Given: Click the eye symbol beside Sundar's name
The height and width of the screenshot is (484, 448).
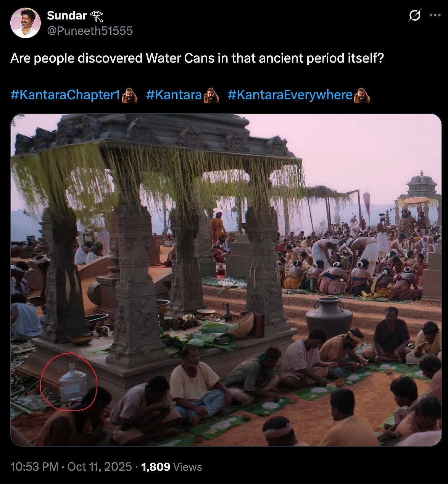Looking at the screenshot, I should [x=96, y=16].
